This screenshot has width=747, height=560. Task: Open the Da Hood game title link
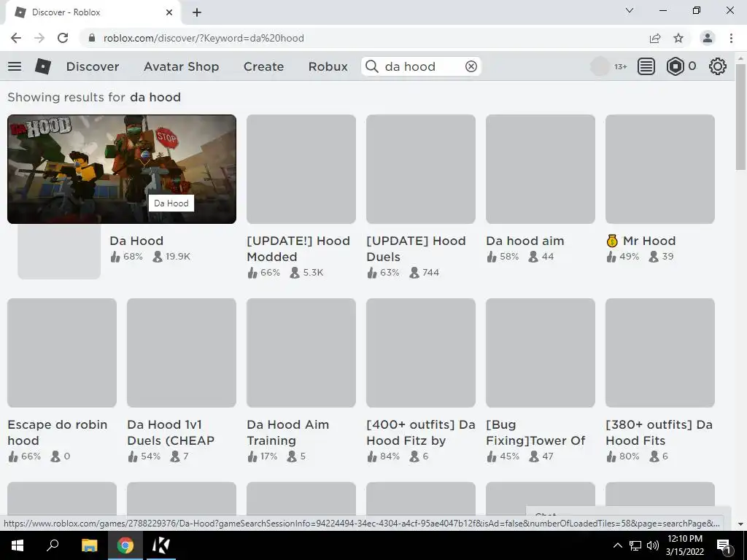(x=136, y=241)
